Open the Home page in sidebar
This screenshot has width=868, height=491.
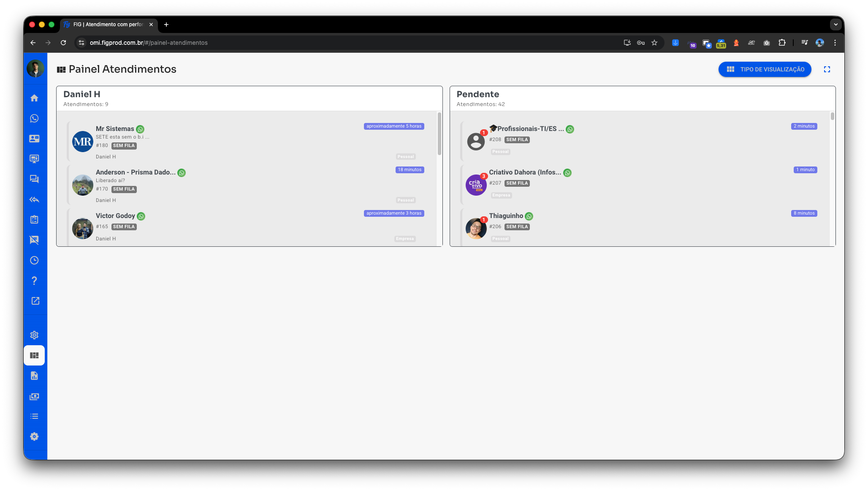pos(35,98)
